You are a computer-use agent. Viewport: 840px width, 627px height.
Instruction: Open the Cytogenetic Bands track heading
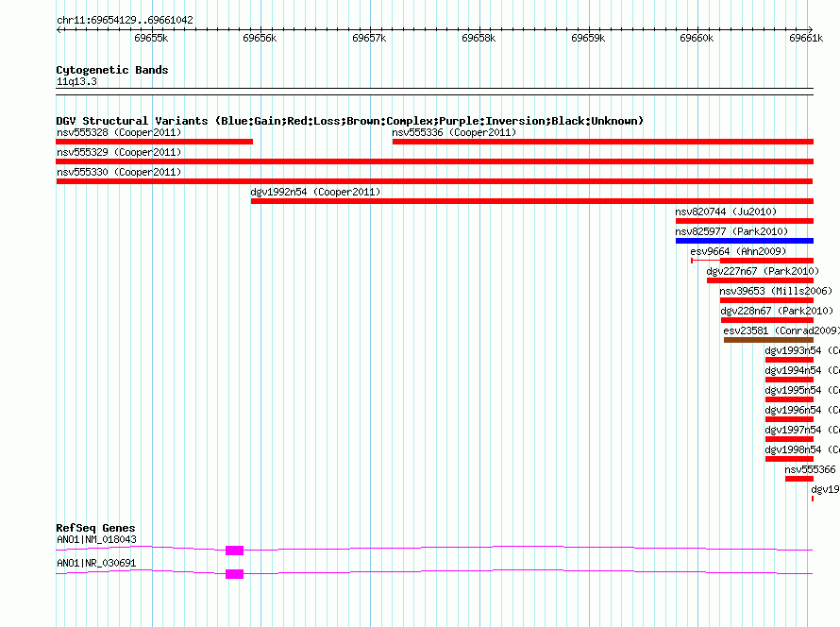pos(112,70)
